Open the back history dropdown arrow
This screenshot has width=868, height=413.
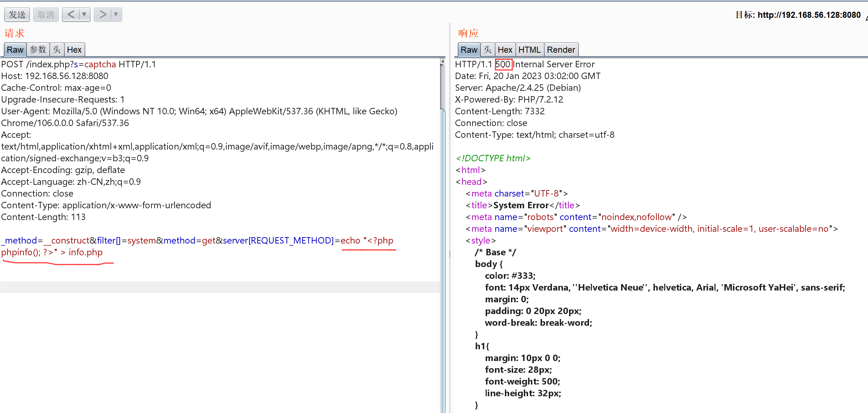tap(84, 15)
